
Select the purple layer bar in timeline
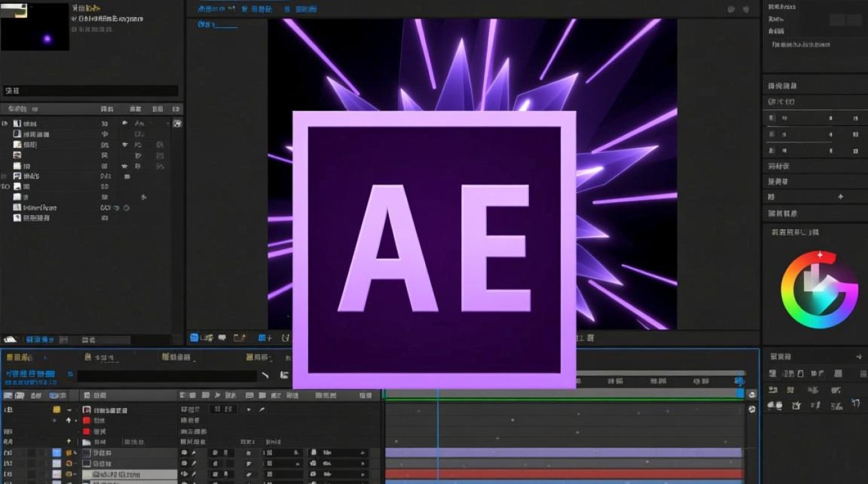click(x=563, y=452)
